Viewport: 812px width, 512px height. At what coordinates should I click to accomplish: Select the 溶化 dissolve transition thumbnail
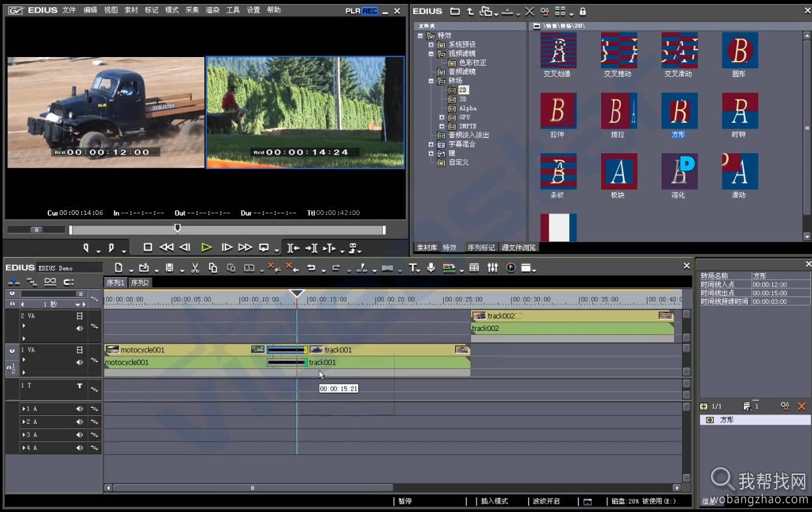tap(679, 172)
